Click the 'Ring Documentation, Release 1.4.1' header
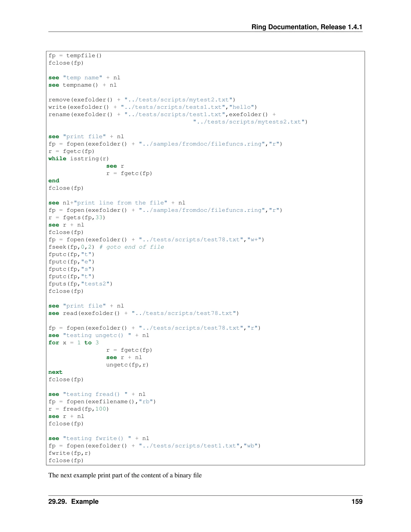This screenshot has height=532, width=411. click(x=307, y=27)
